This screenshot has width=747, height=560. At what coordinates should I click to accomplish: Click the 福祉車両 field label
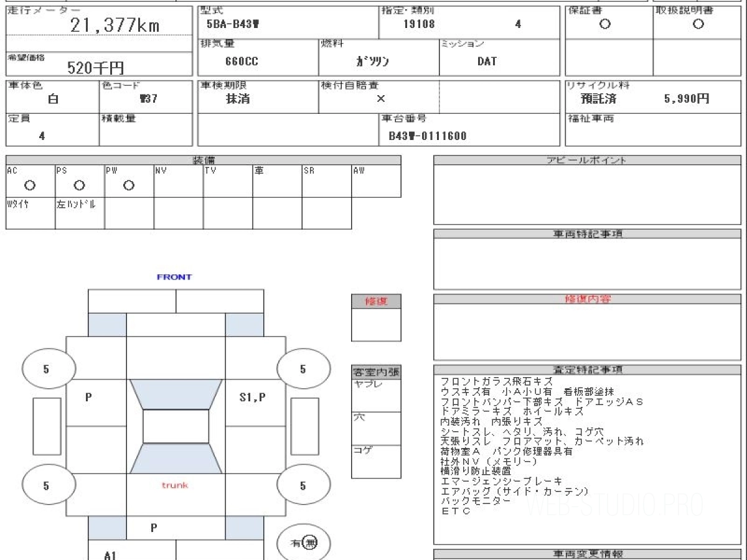(590, 118)
